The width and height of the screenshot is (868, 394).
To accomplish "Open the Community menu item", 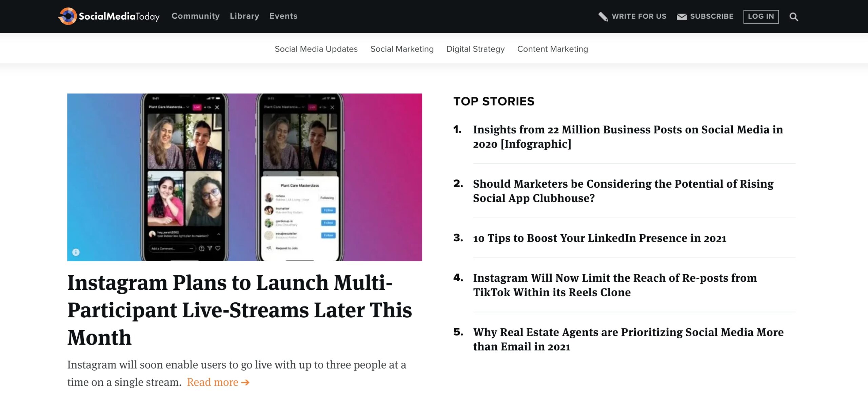I will [x=196, y=16].
